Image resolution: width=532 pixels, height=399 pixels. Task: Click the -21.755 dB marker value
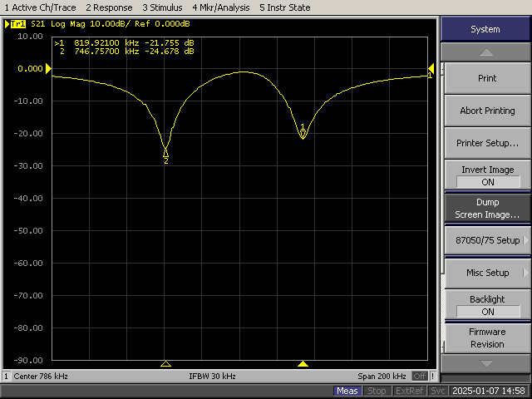tap(170, 43)
